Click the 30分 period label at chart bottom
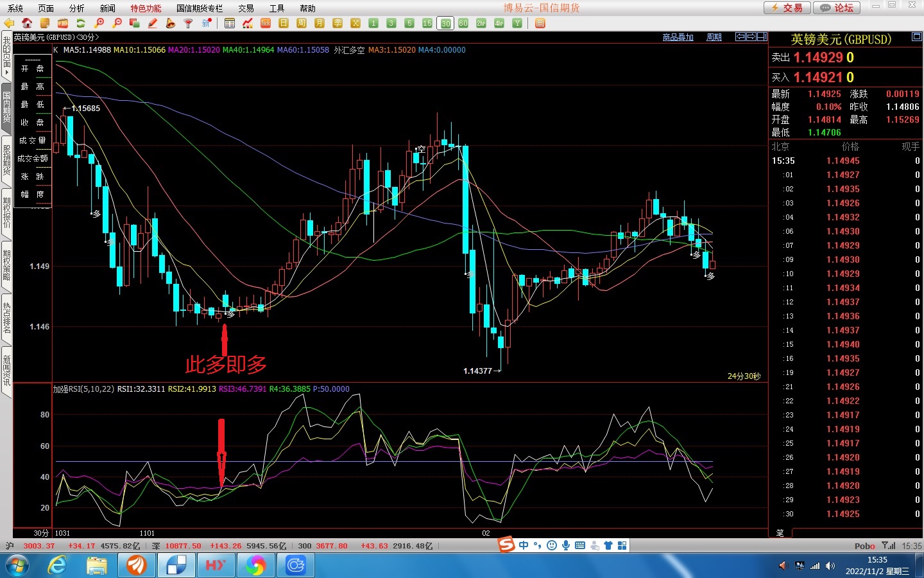924x578 pixels. coord(41,533)
